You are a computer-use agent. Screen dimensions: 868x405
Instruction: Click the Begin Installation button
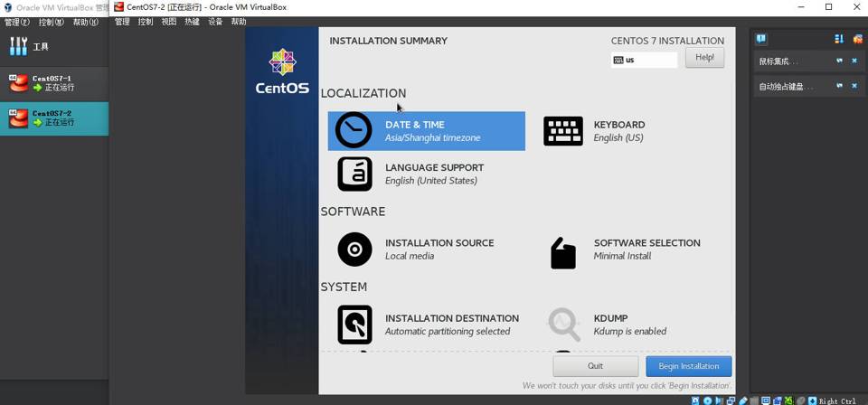(x=688, y=366)
